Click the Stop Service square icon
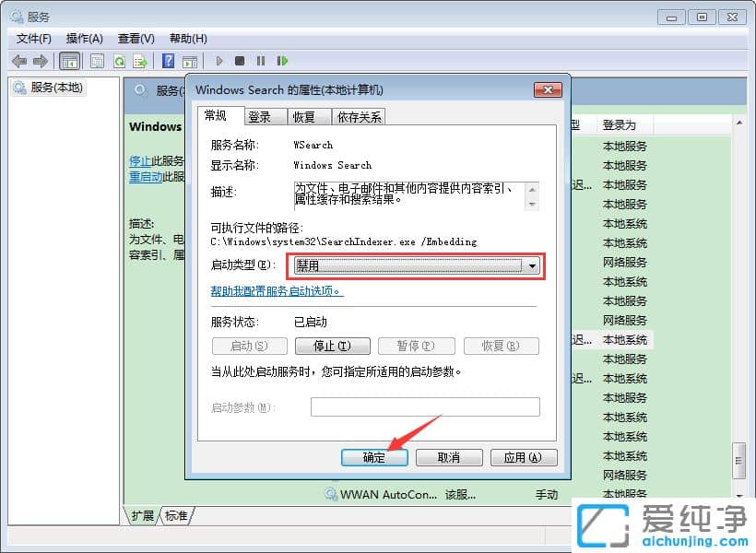756x553 pixels. pos(240,61)
